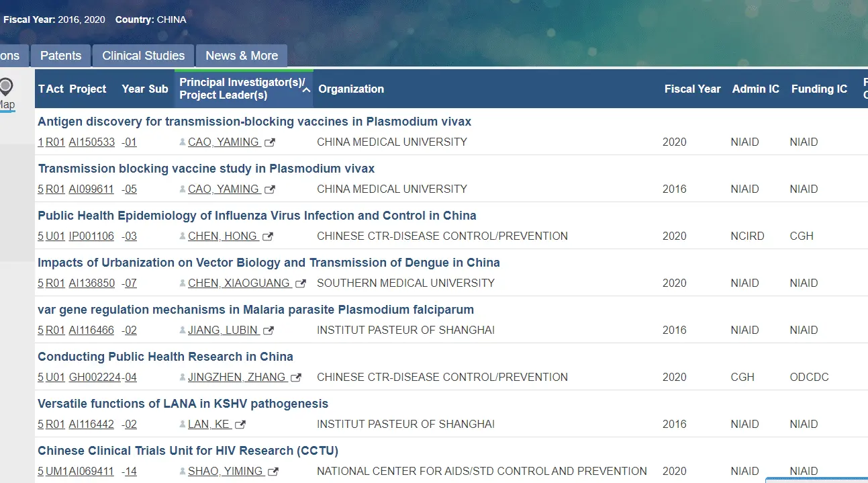Switch to the Patents tab

60,56
